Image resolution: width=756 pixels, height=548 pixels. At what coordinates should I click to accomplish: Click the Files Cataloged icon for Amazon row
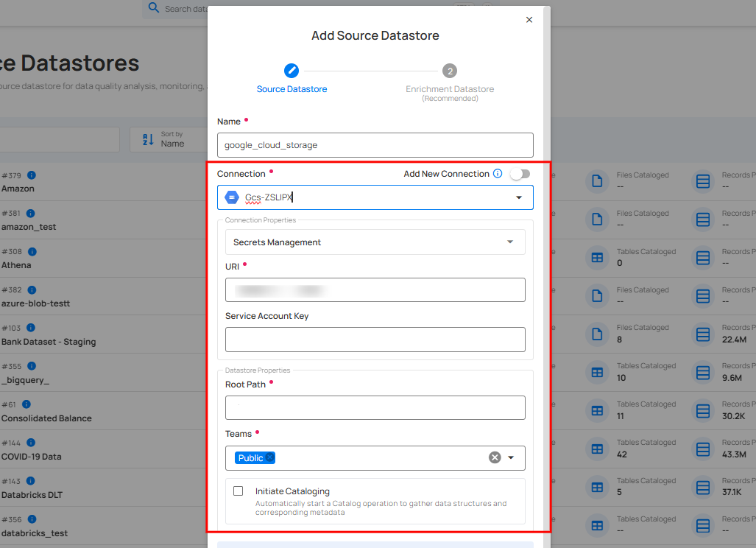597,181
